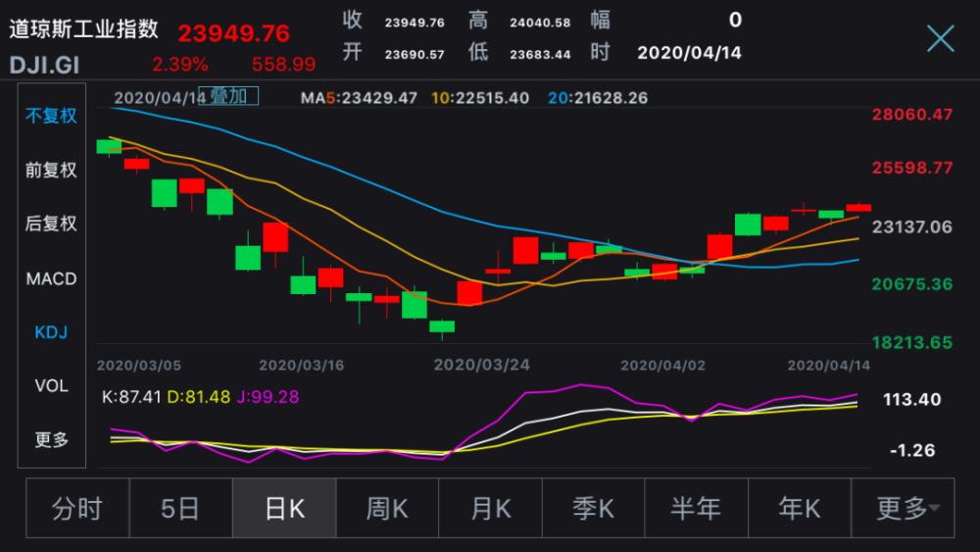Click the 2020/03/05 date axis label
This screenshot has height=552, width=980.
(x=139, y=365)
